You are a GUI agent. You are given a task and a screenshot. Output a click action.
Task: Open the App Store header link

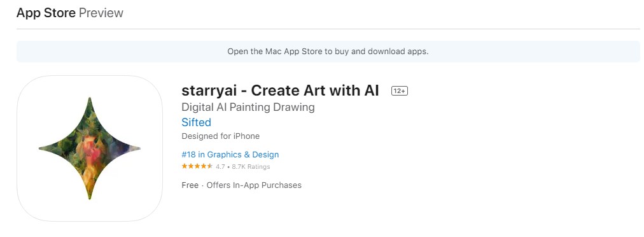tap(46, 13)
